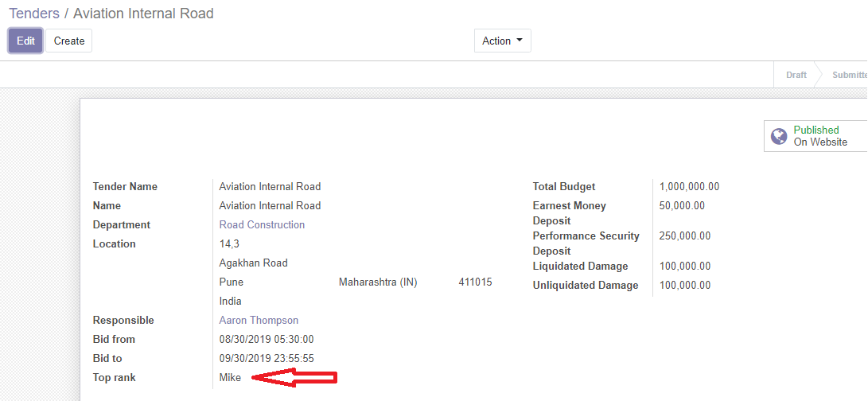Viewport: 868px width, 401px height.
Task: Click the Bid to date 09/30/2019
Action: tap(267, 358)
